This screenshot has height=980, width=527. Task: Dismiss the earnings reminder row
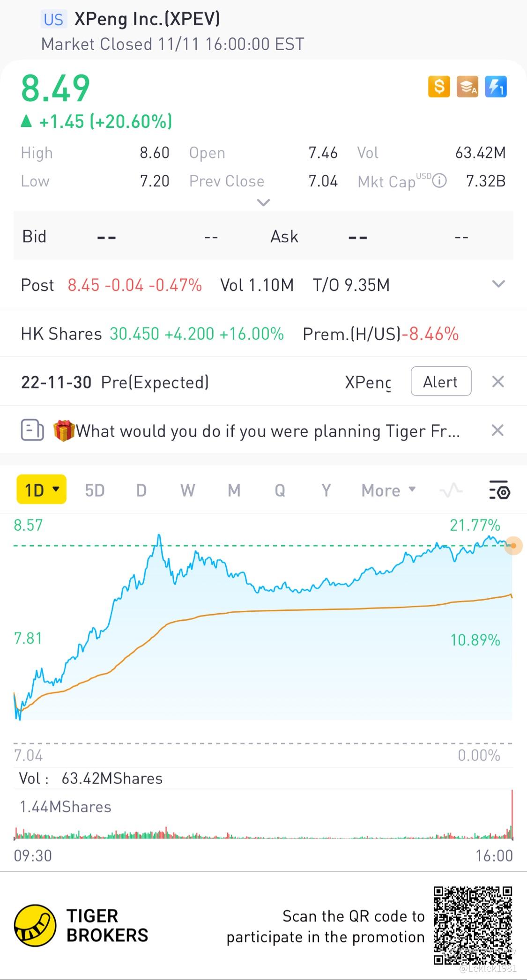coord(498,382)
